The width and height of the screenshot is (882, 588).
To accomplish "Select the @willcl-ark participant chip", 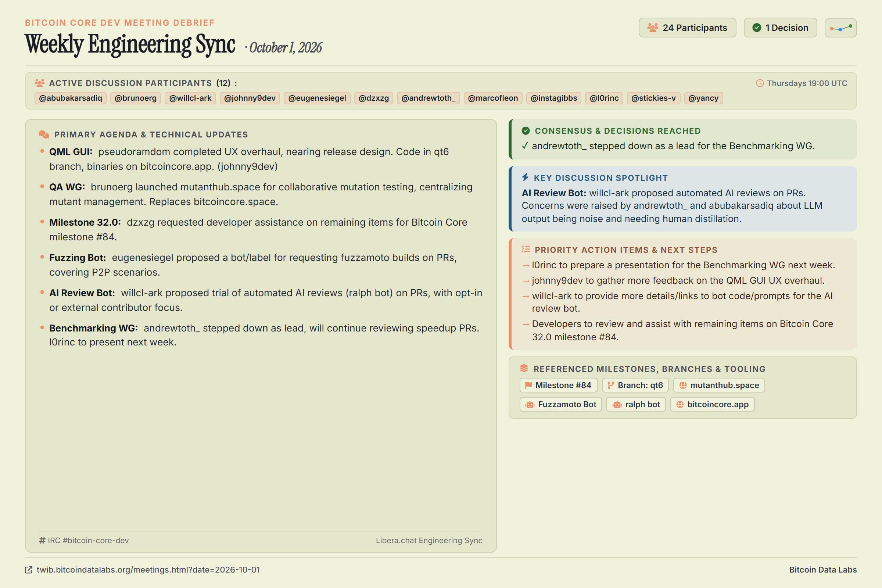I will [190, 98].
